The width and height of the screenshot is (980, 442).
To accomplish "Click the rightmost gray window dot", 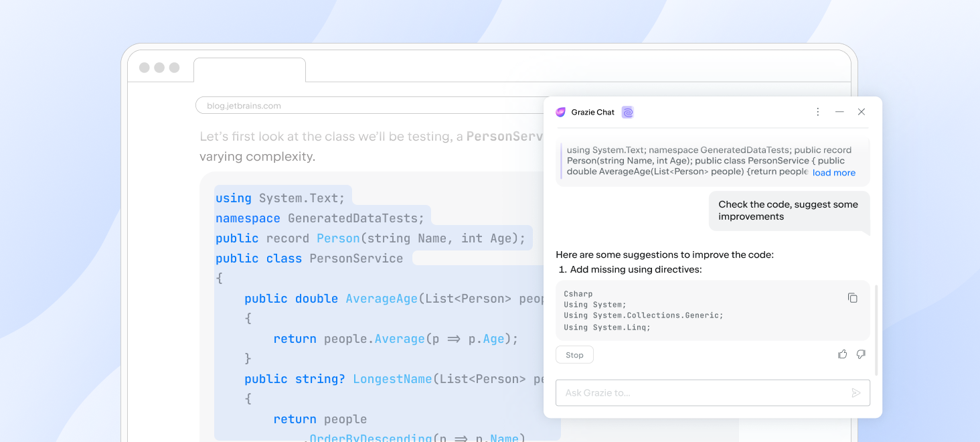I will (174, 67).
